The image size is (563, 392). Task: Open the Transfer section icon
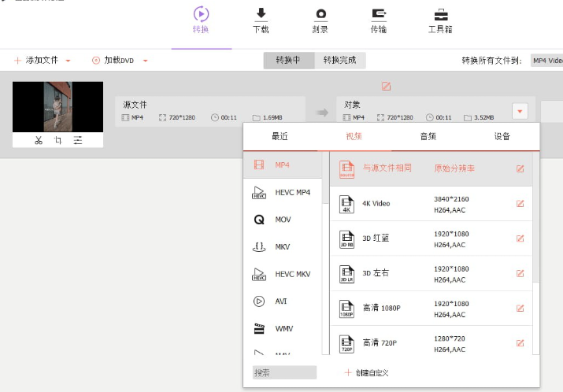tap(379, 14)
